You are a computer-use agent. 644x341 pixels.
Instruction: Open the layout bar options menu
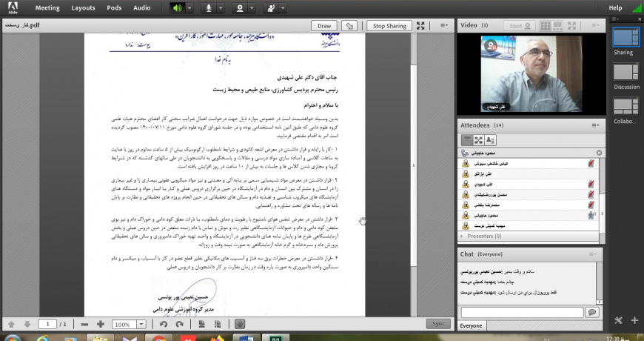click(615, 19)
